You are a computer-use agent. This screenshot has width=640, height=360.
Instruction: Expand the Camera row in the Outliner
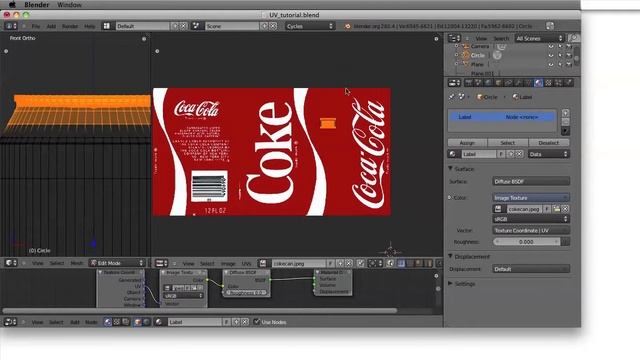tap(456, 46)
